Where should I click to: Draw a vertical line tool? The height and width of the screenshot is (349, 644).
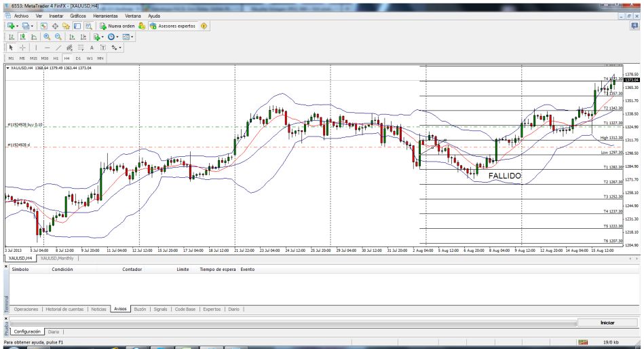pos(37,48)
